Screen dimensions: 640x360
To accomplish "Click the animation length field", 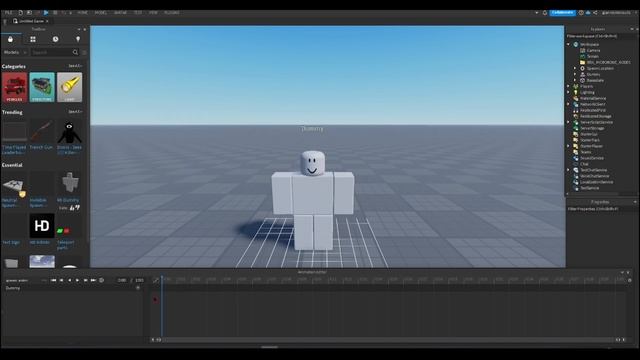I will [140, 280].
